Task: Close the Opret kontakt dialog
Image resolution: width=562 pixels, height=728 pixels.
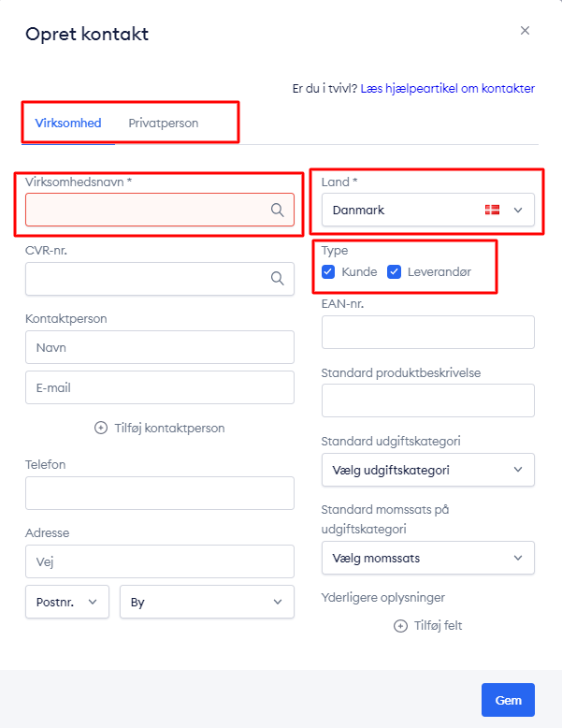Action: [525, 31]
